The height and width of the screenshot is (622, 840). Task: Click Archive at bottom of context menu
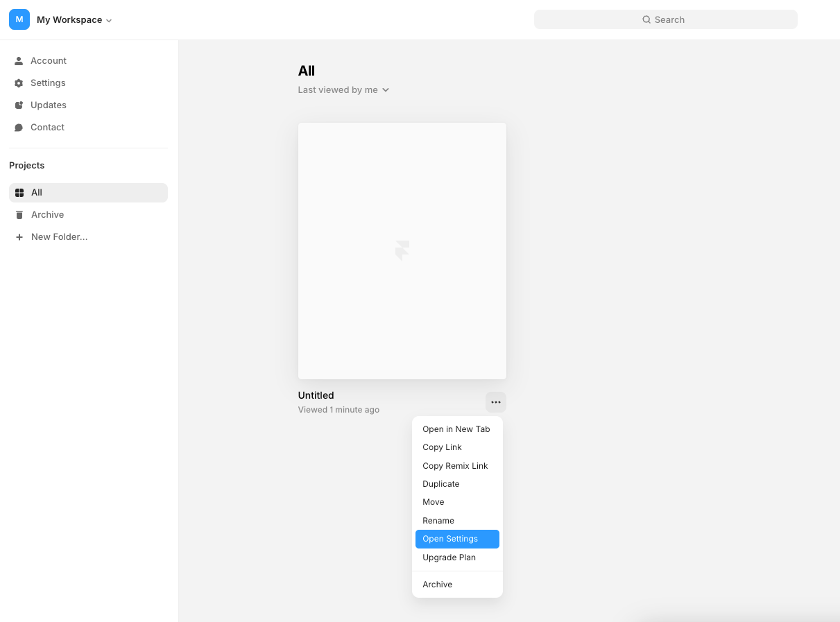pyautogui.click(x=457, y=585)
